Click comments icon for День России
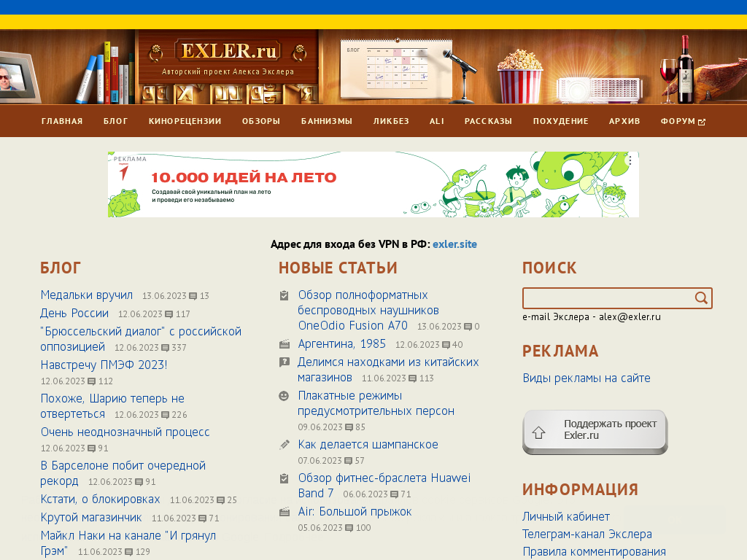 click(x=169, y=314)
